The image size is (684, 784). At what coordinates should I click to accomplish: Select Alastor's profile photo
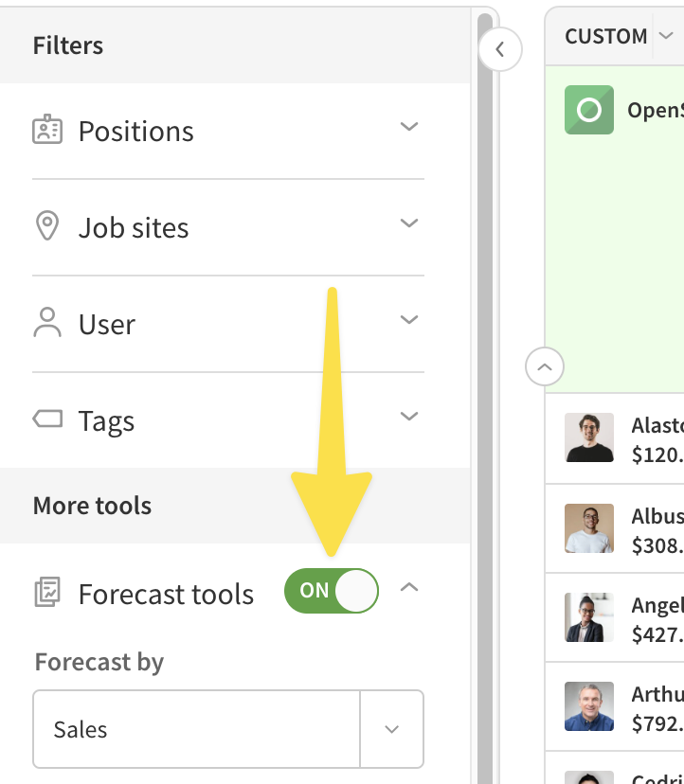[x=589, y=437]
